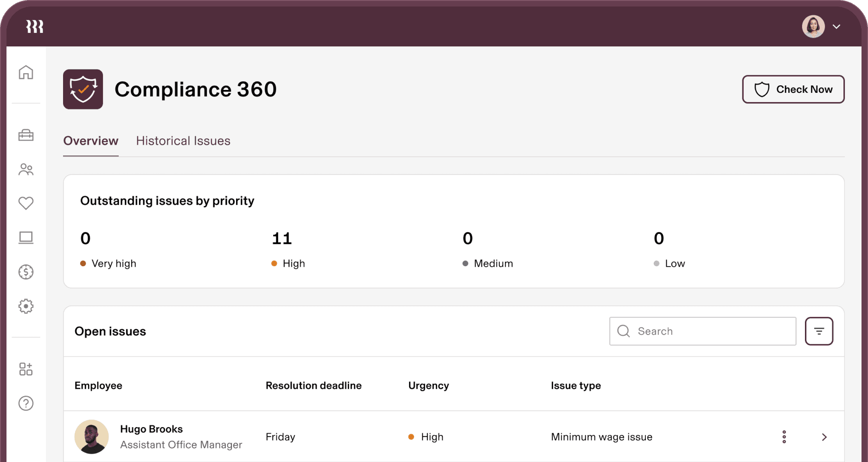
Task: Expand the user profile dropdown arrow
Action: point(836,26)
